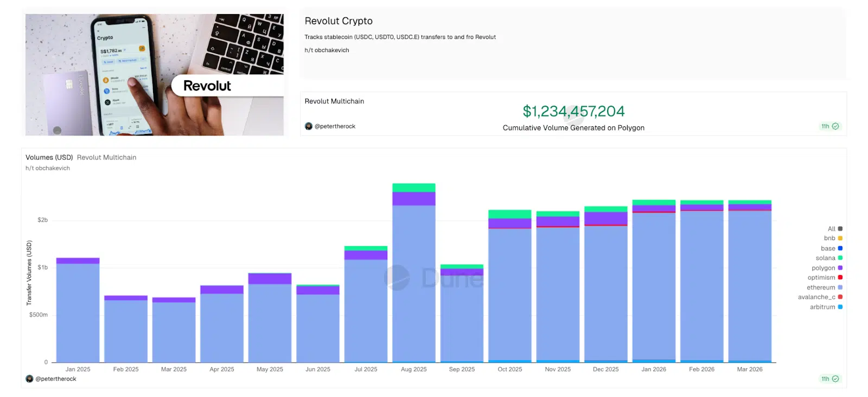
Task: Click the Revolut header image
Action: pos(154,74)
